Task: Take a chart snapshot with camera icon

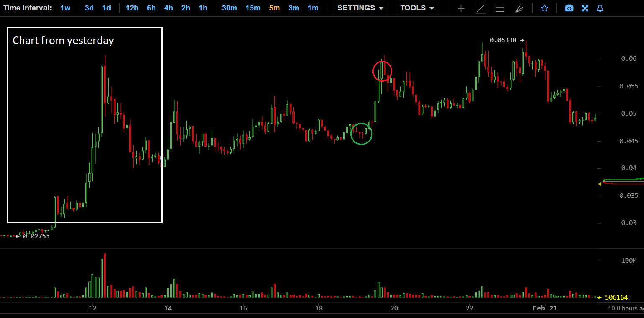Action: click(x=569, y=8)
